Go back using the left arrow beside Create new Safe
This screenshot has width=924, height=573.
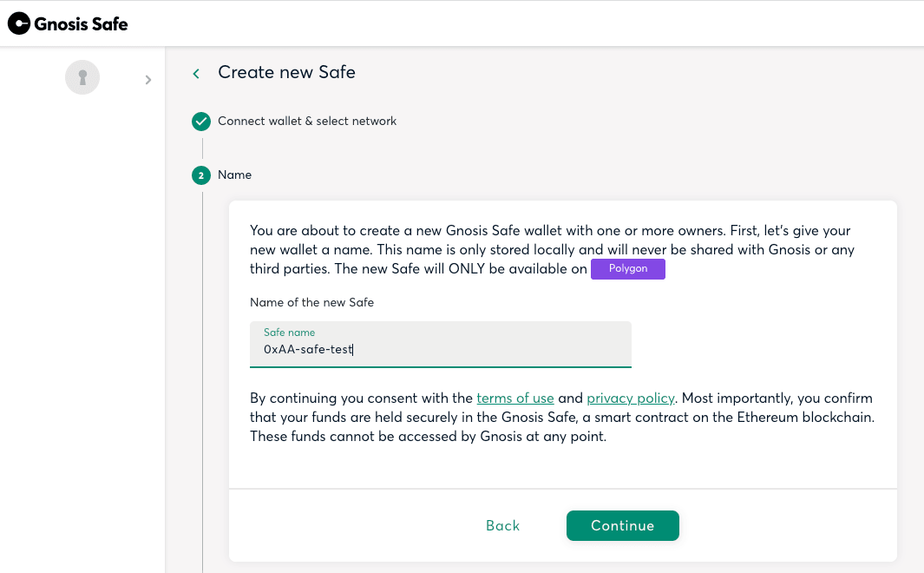click(x=196, y=73)
